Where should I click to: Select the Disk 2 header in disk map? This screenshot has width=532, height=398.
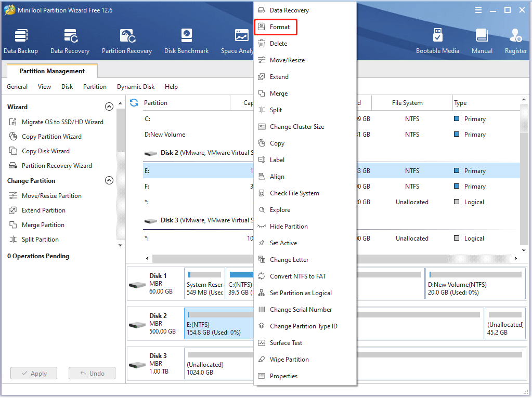pos(155,323)
